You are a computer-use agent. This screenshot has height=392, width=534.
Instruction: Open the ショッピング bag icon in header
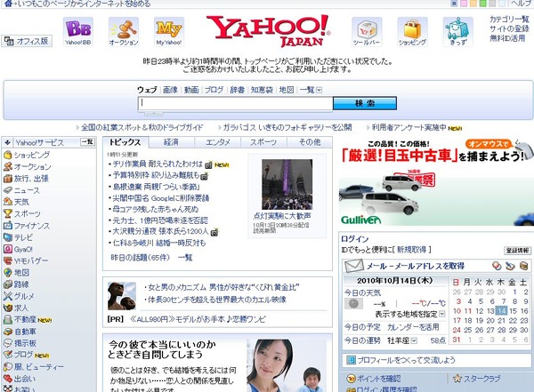tap(412, 30)
